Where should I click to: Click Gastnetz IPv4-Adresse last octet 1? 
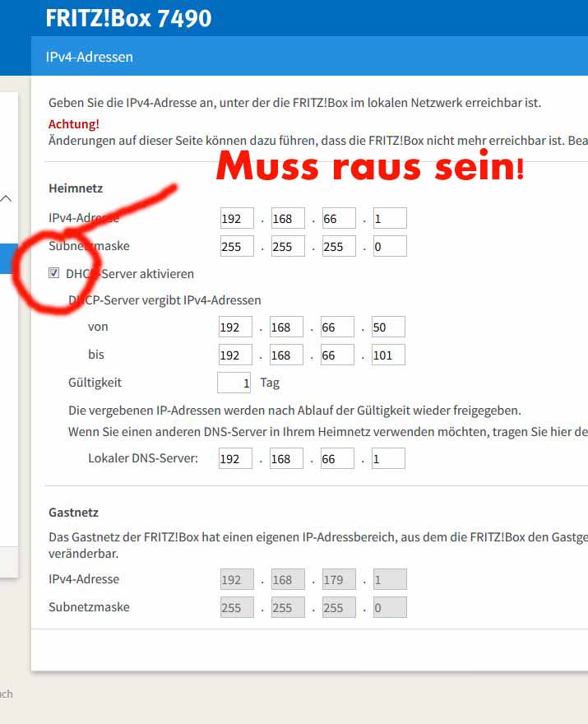tap(390, 579)
